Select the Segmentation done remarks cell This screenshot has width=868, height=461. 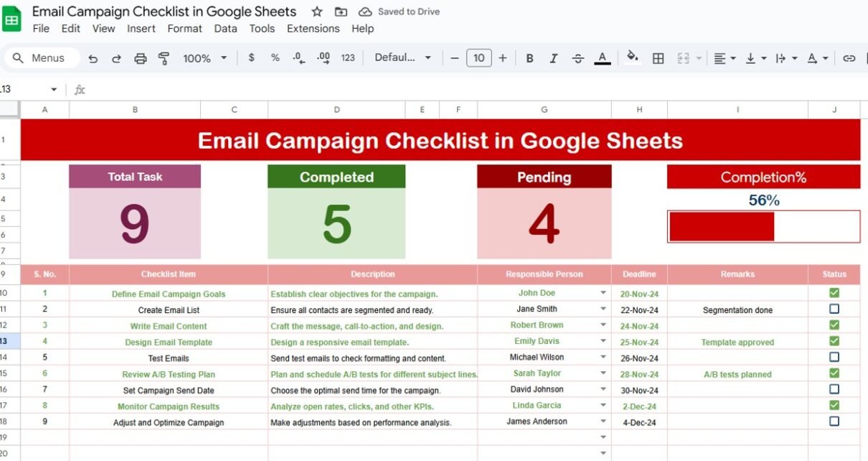[737, 309]
